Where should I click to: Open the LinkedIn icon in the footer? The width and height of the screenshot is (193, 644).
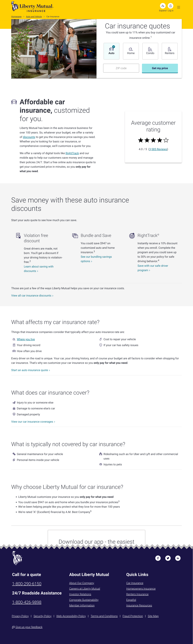(x=178, y=558)
